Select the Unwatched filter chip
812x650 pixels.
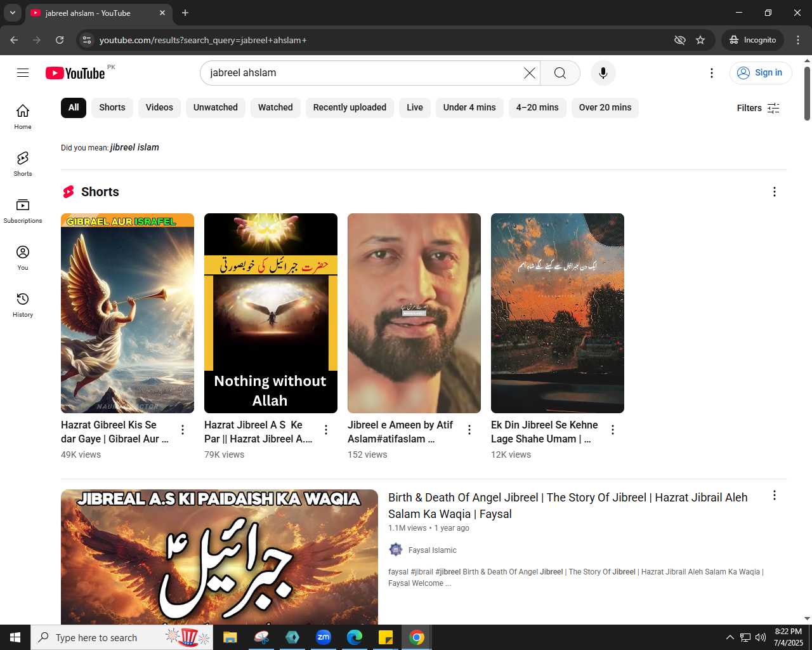(216, 107)
